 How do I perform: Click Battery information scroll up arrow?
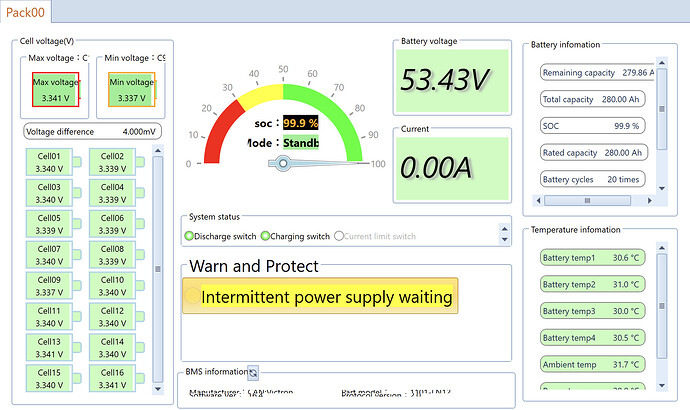click(x=661, y=63)
